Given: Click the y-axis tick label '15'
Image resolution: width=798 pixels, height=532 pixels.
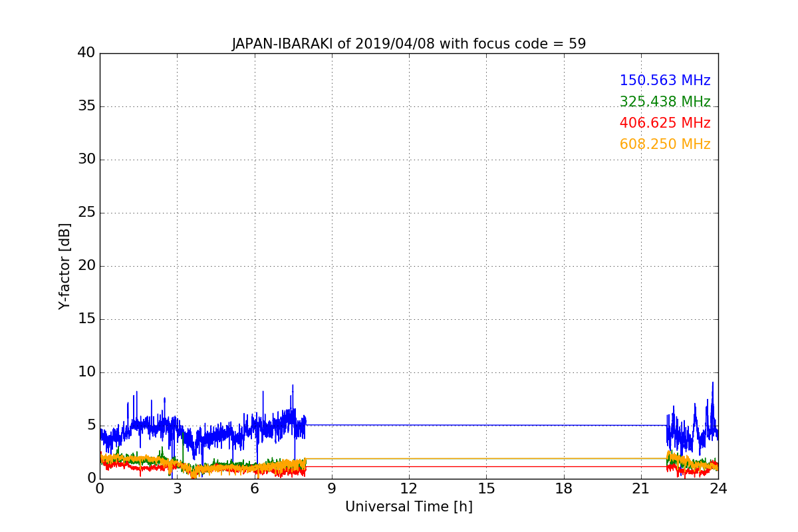Looking at the screenshot, I should (x=86, y=319).
